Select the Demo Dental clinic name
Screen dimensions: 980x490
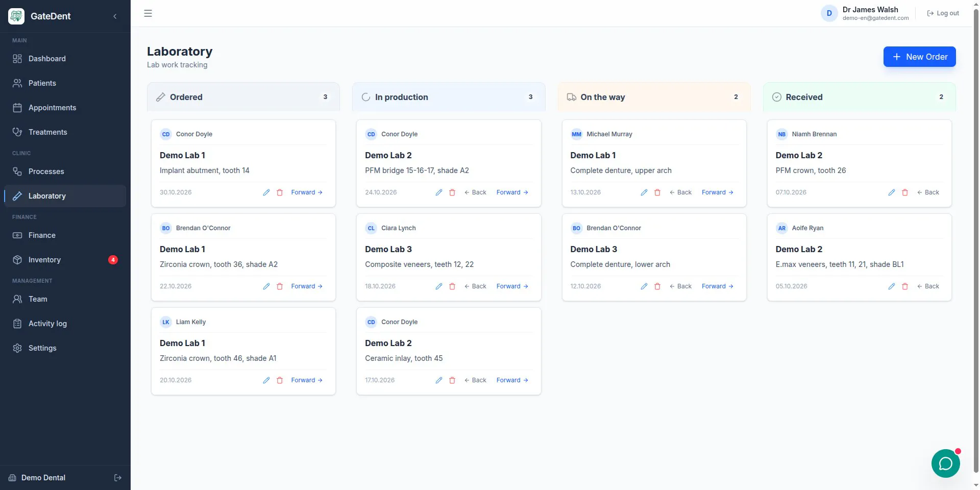coord(43,478)
